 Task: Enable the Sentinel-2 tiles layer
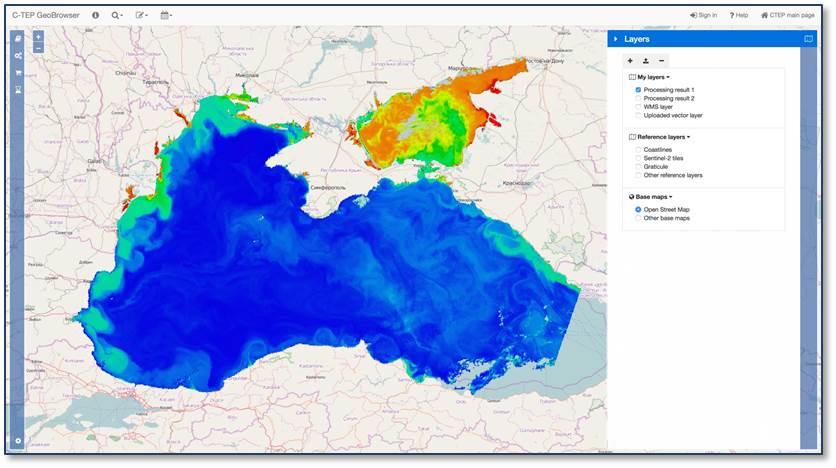638,158
